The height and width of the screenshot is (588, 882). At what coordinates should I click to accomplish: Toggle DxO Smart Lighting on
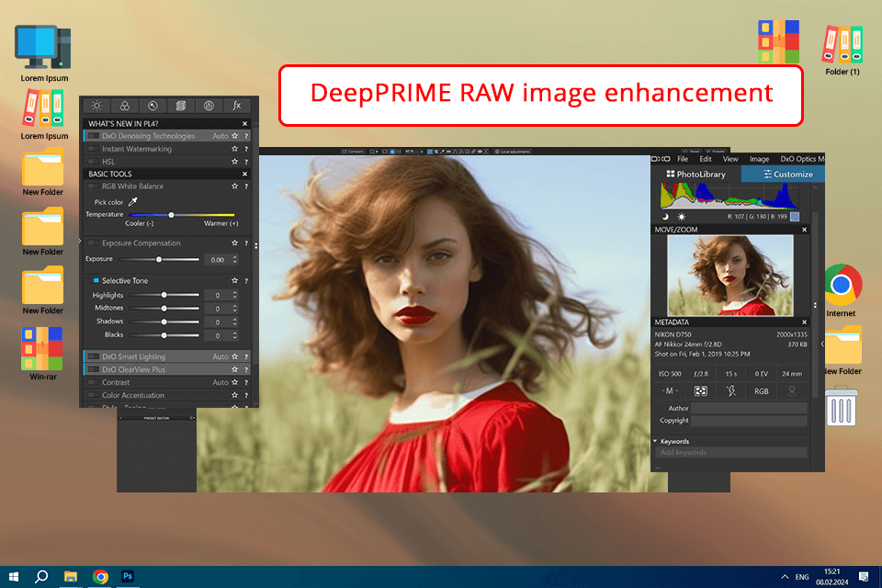93,356
